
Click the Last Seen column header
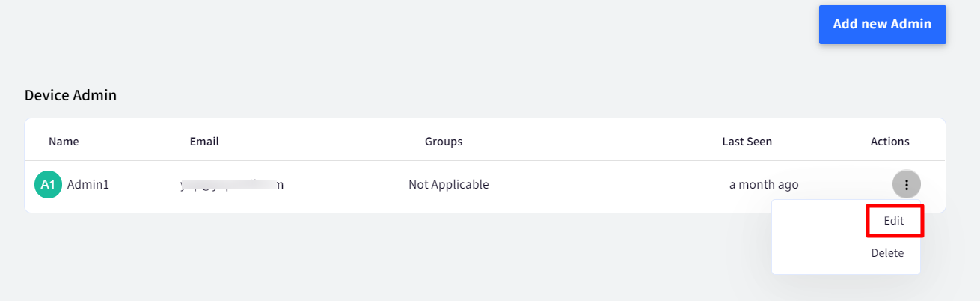click(x=747, y=141)
